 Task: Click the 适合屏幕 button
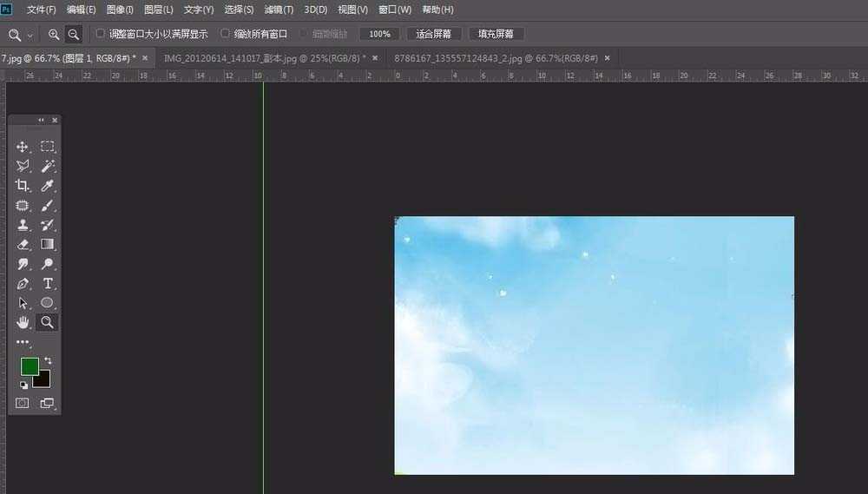click(433, 34)
